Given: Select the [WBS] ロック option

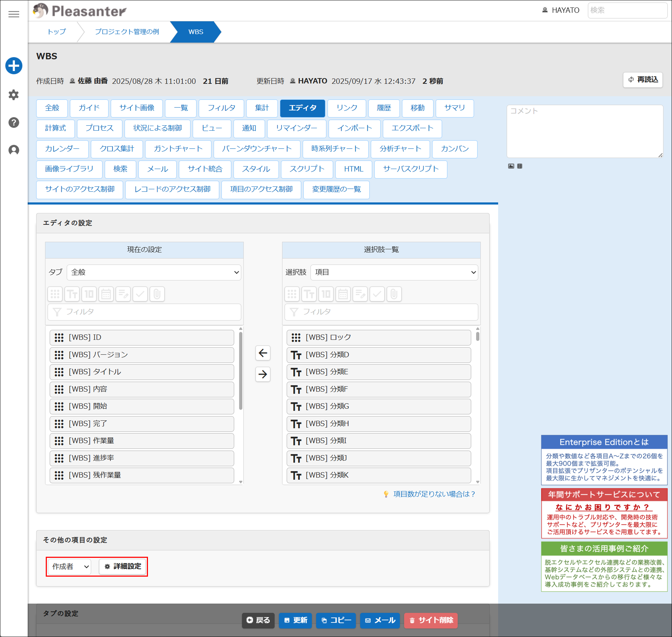Looking at the screenshot, I should click(379, 338).
